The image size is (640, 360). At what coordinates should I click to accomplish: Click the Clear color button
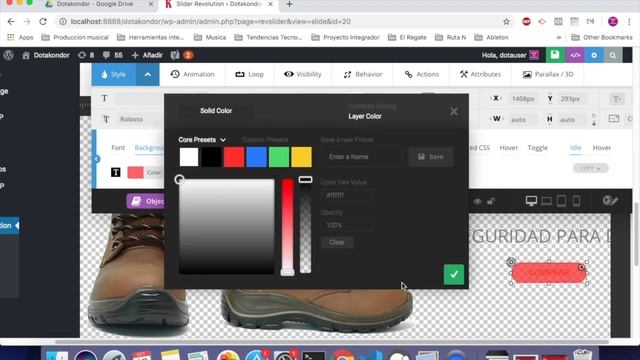click(337, 242)
